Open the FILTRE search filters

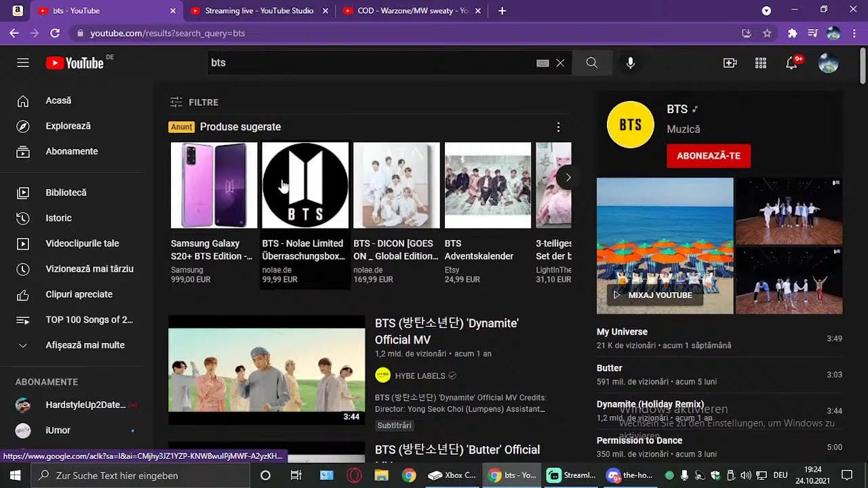(x=194, y=102)
